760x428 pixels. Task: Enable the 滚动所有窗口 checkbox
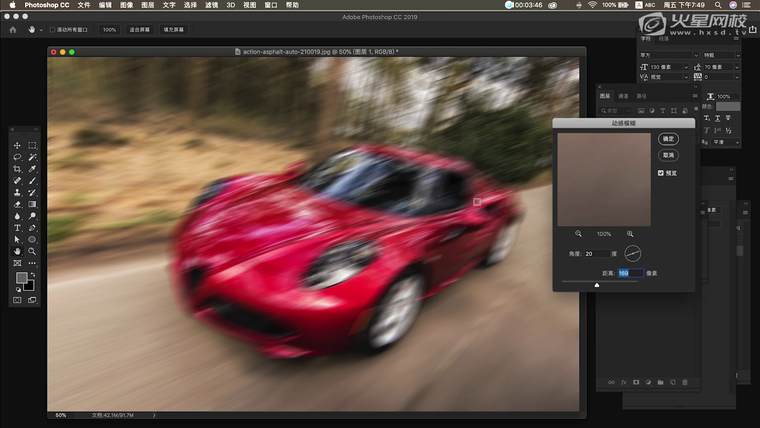[53, 30]
